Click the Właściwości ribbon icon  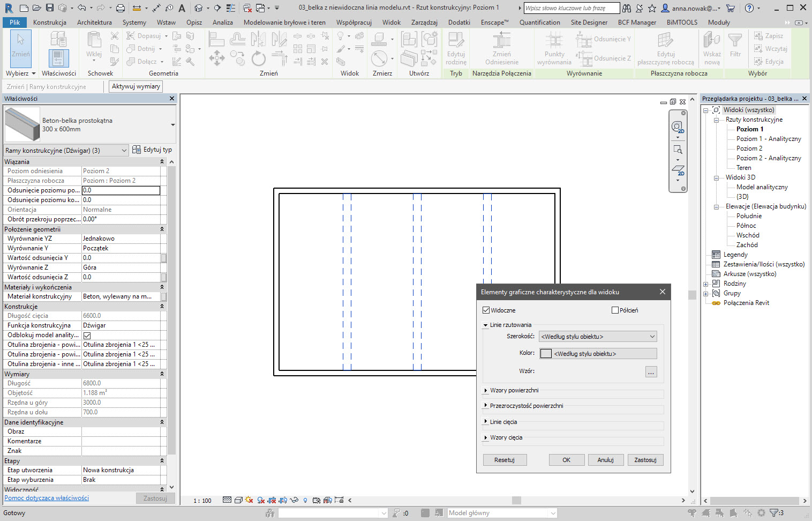pyautogui.click(x=59, y=58)
